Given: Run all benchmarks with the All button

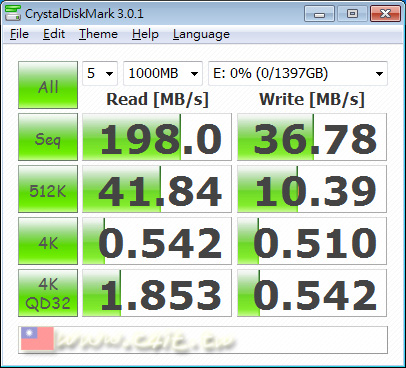Looking at the screenshot, I should tap(48, 85).
